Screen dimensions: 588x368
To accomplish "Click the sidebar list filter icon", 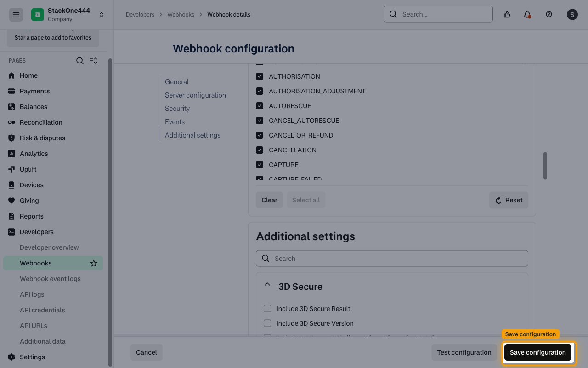I will pyautogui.click(x=94, y=61).
